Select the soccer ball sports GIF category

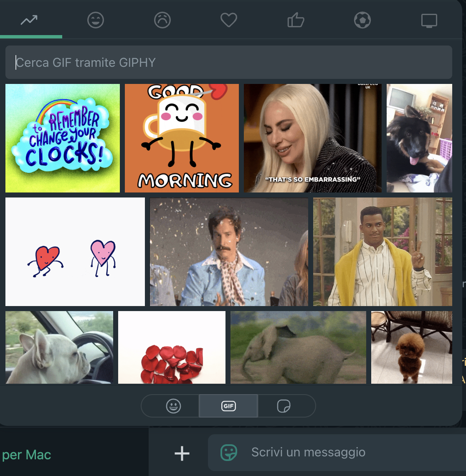point(362,20)
